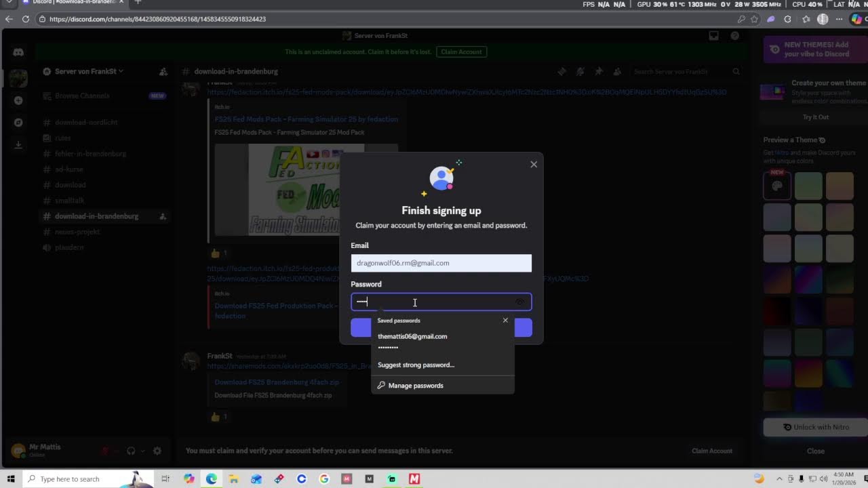Bookmark the page with the star icon
Screen dimensions: 868x488
pyautogui.click(x=754, y=19)
